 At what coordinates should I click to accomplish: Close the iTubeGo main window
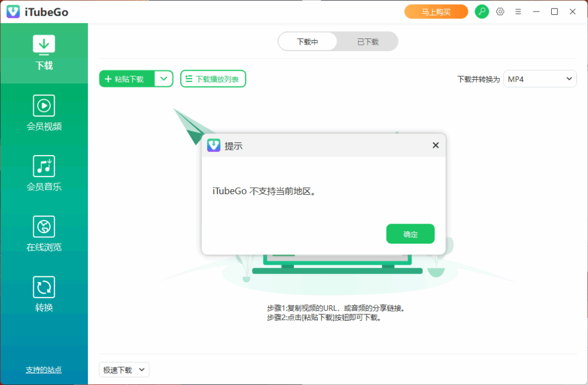pos(572,11)
